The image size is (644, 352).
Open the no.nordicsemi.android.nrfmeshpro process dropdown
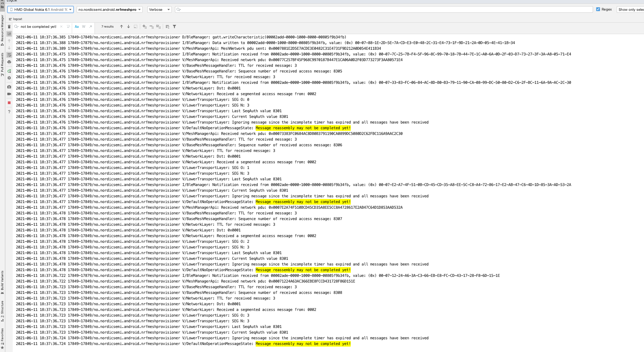[109, 9]
